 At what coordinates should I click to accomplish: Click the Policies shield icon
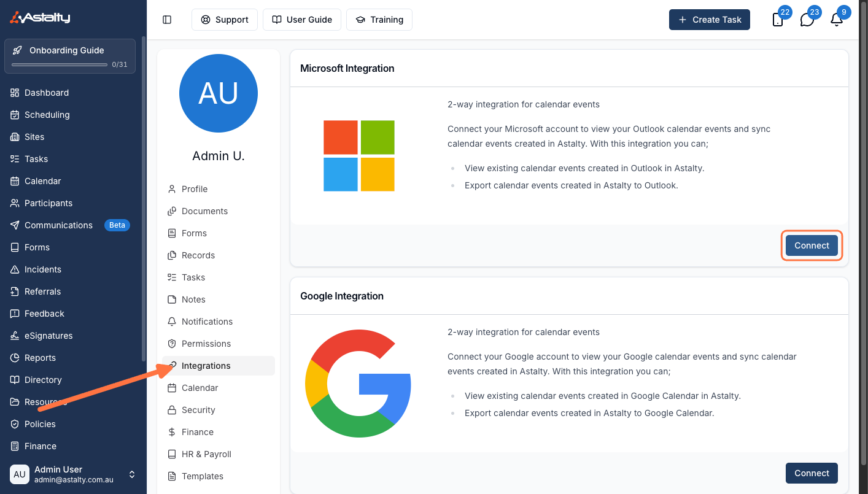(15, 424)
